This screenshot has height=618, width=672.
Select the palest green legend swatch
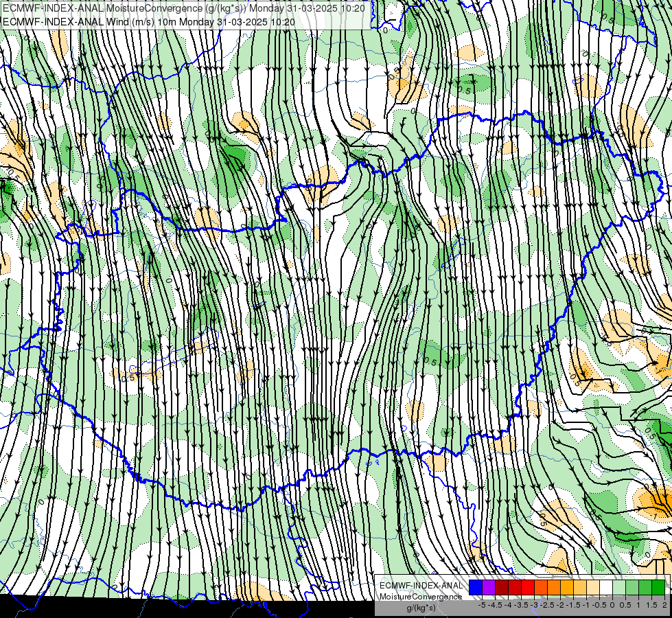[x=619, y=587]
